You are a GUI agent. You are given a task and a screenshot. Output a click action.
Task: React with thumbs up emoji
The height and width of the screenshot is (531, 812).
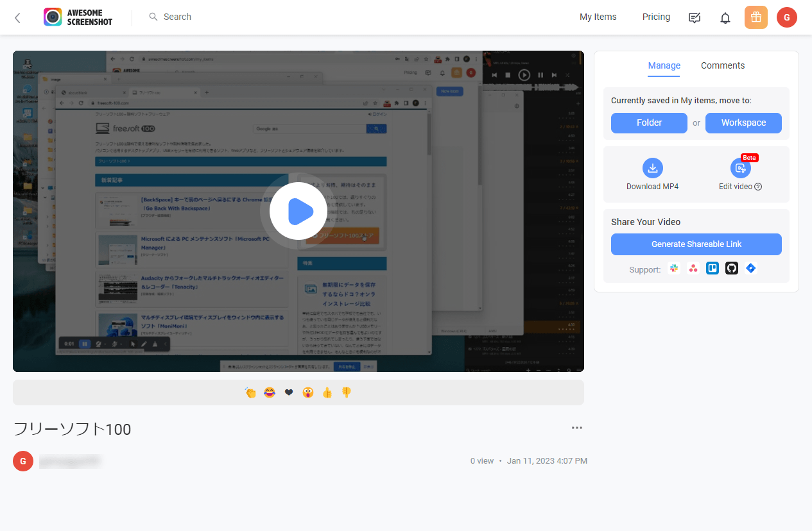pos(327,392)
